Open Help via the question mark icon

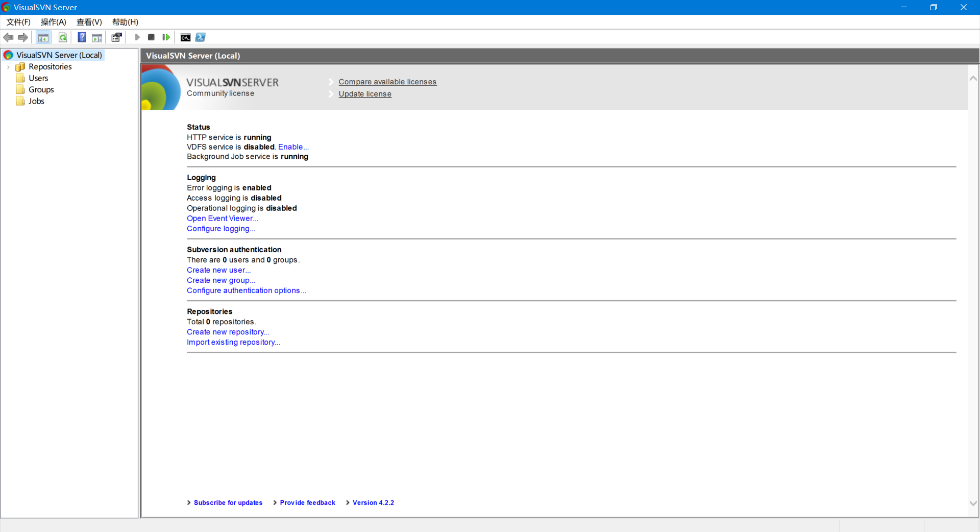82,37
